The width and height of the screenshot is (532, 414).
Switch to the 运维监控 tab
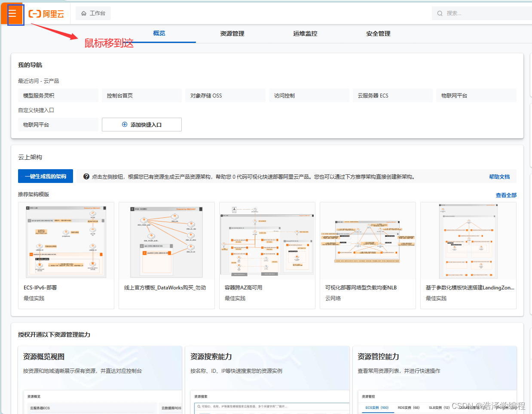coord(305,33)
